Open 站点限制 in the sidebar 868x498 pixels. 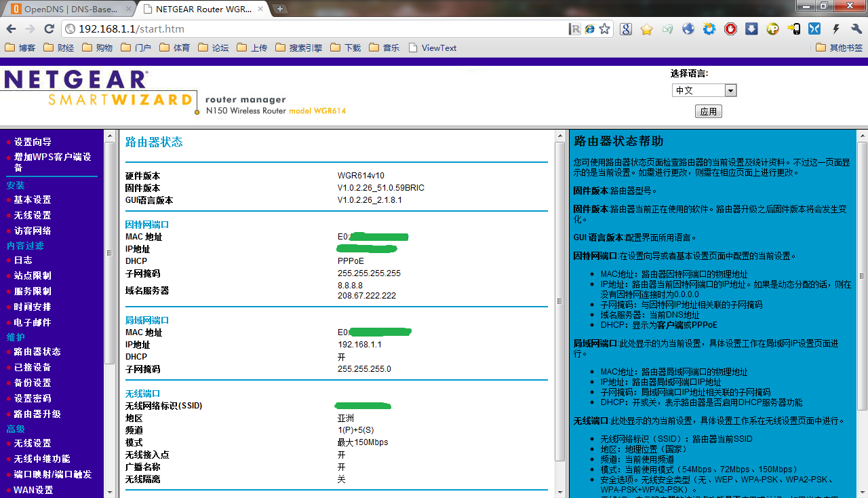coord(33,275)
